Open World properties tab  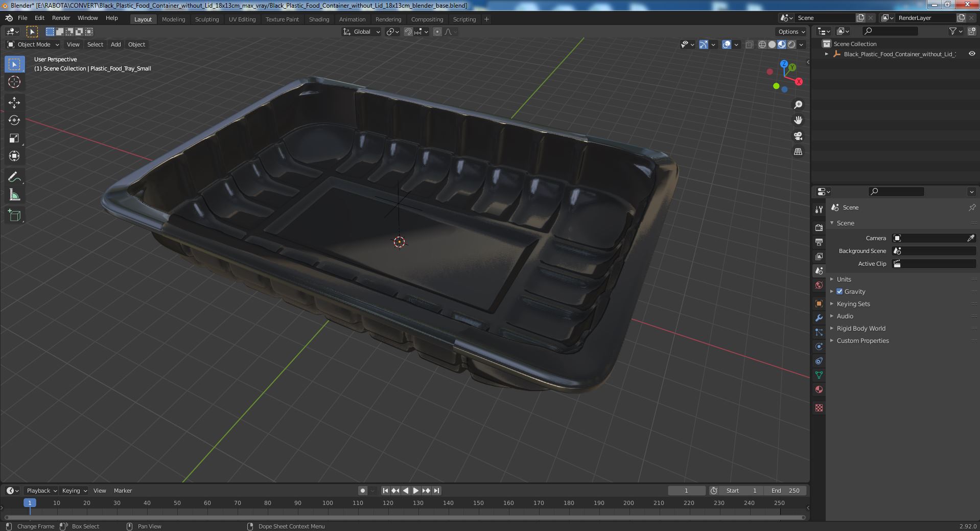pos(819,285)
